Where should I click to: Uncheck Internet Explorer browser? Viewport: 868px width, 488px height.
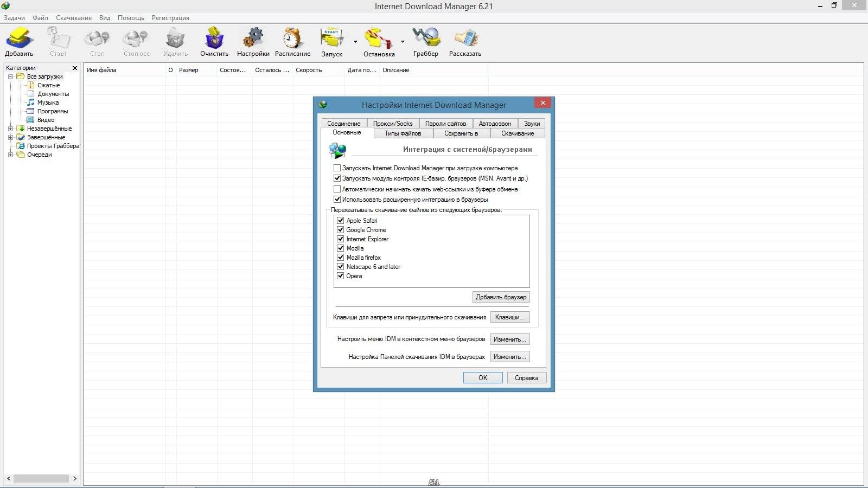341,239
